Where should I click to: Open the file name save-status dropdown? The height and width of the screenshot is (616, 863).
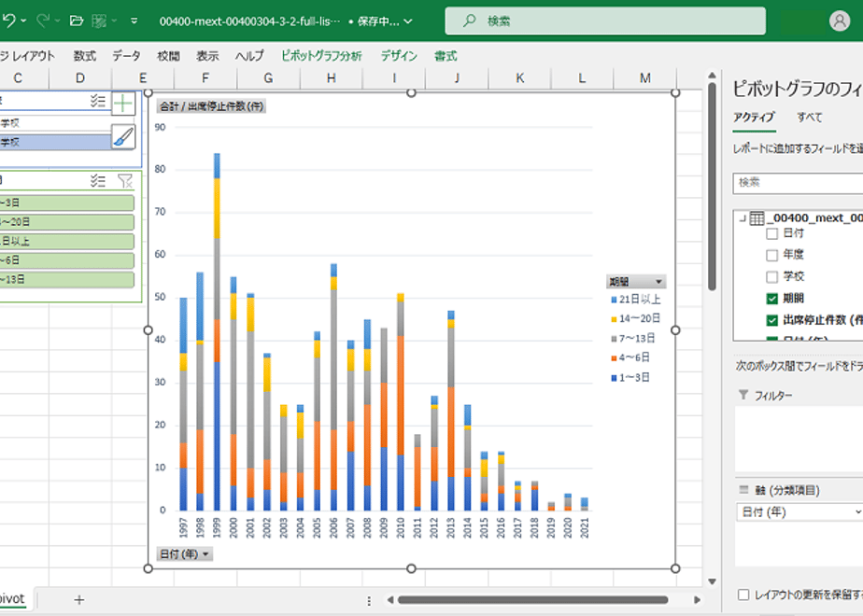coord(408,21)
